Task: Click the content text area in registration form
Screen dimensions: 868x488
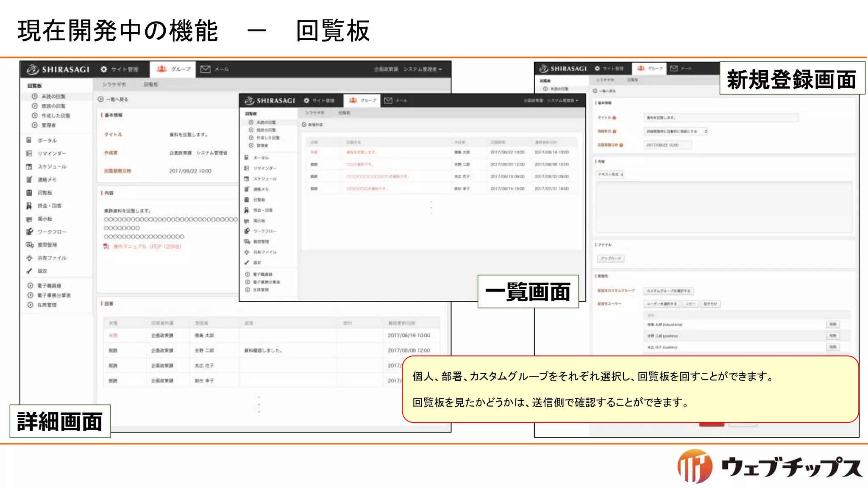Action: point(724,207)
